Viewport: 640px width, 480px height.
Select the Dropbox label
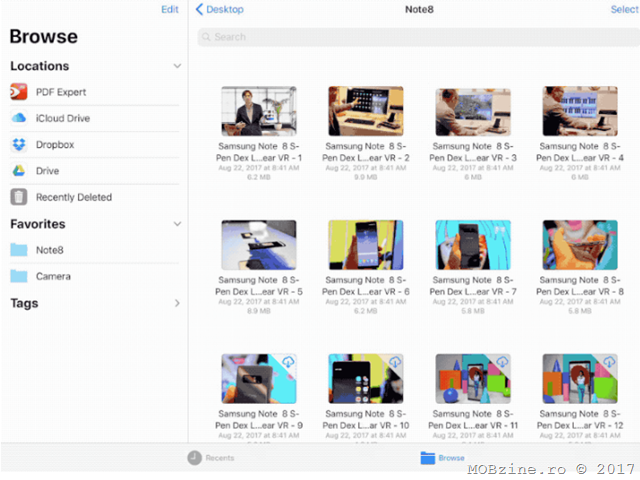coord(55,144)
